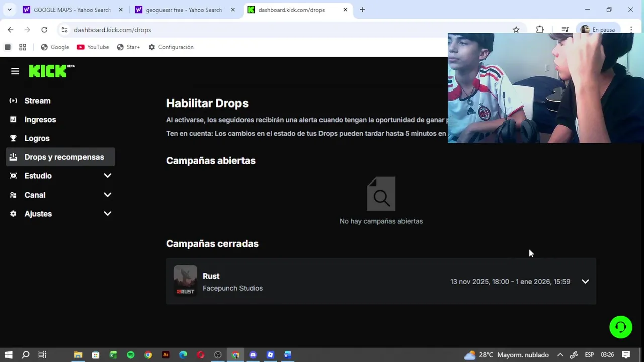Open the YouTube bookmark
Image resolution: width=644 pixels, height=362 pixels.
(x=93, y=47)
